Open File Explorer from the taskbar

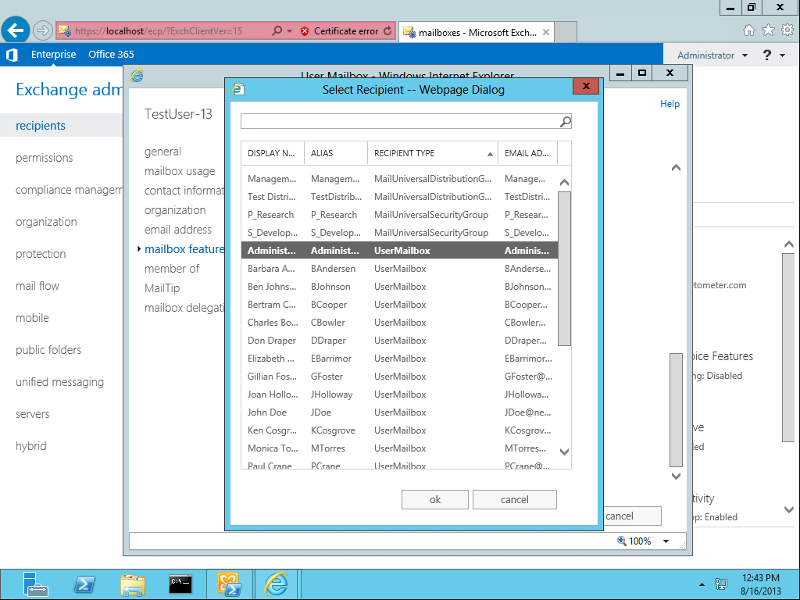click(133, 584)
